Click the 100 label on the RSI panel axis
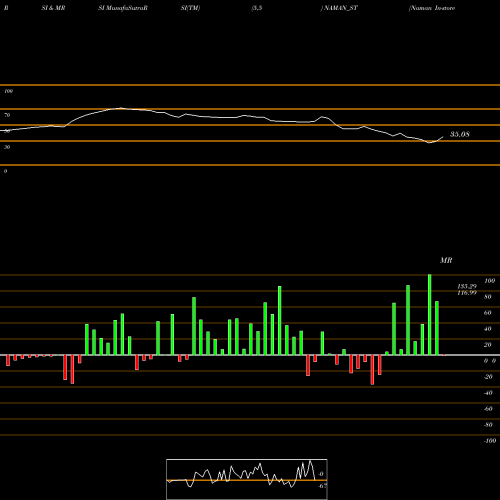The width and height of the screenshot is (500, 500). 8,91
